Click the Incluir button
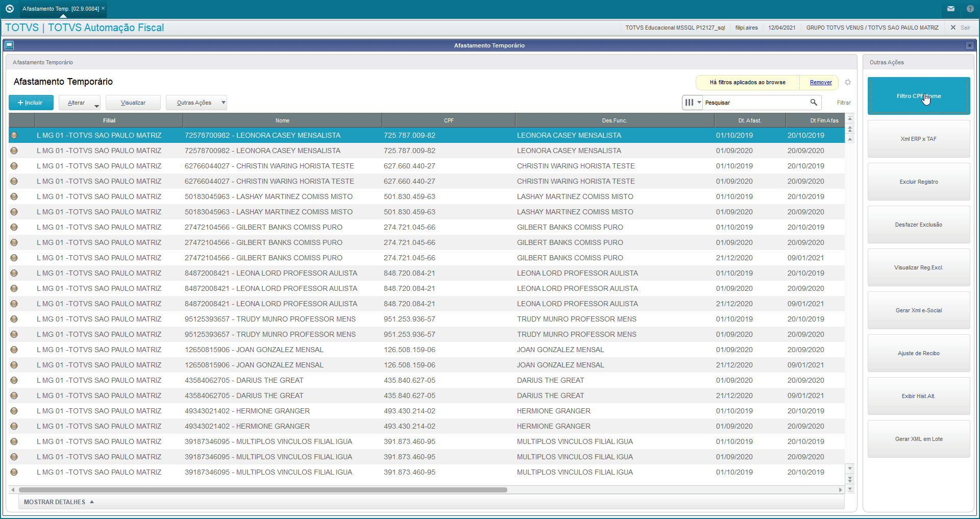Viewport: 980px width, 519px height. click(x=31, y=103)
